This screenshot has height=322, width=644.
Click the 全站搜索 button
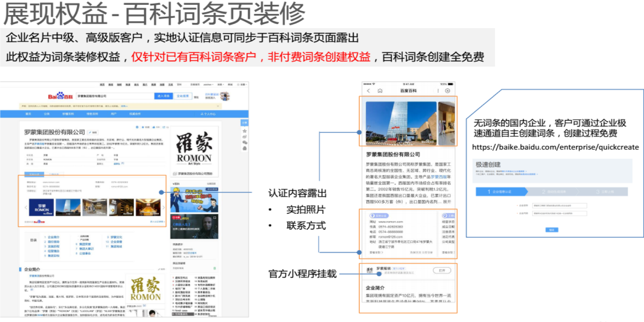(183, 96)
